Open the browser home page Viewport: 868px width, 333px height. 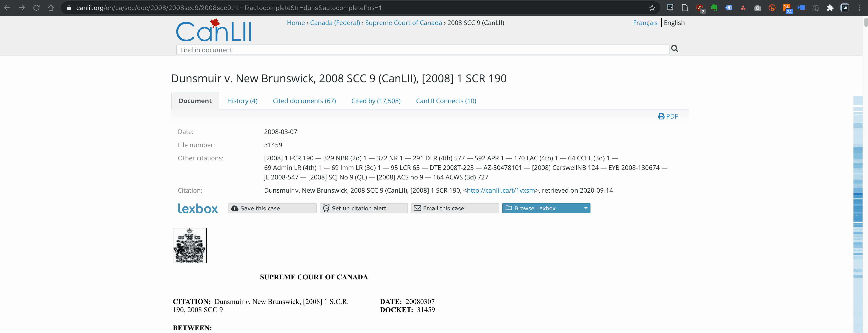coord(51,7)
